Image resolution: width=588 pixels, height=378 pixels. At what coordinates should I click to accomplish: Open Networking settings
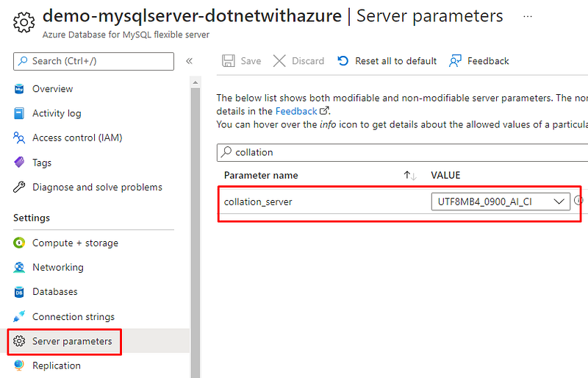(x=58, y=267)
